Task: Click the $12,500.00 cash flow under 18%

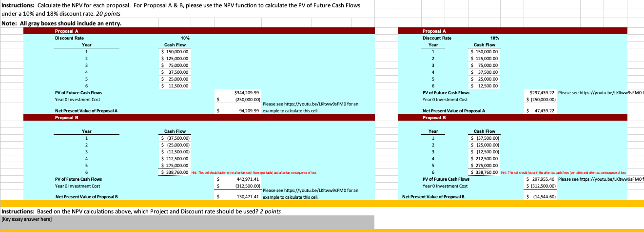Action: 486,86
